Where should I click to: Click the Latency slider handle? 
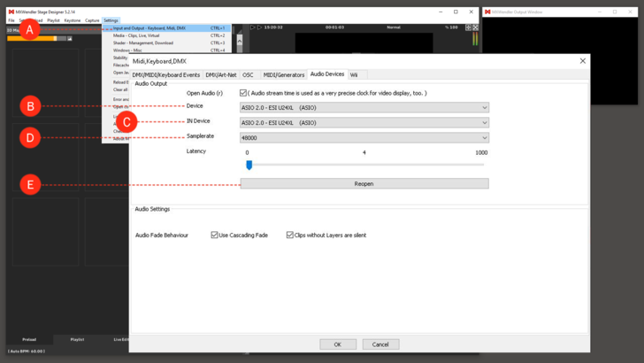(x=249, y=165)
